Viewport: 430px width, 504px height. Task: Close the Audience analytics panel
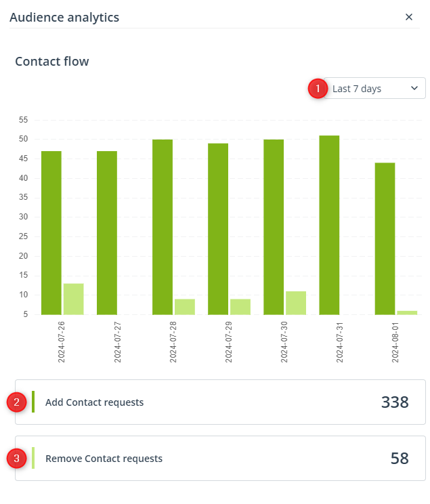click(x=409, y=17)
